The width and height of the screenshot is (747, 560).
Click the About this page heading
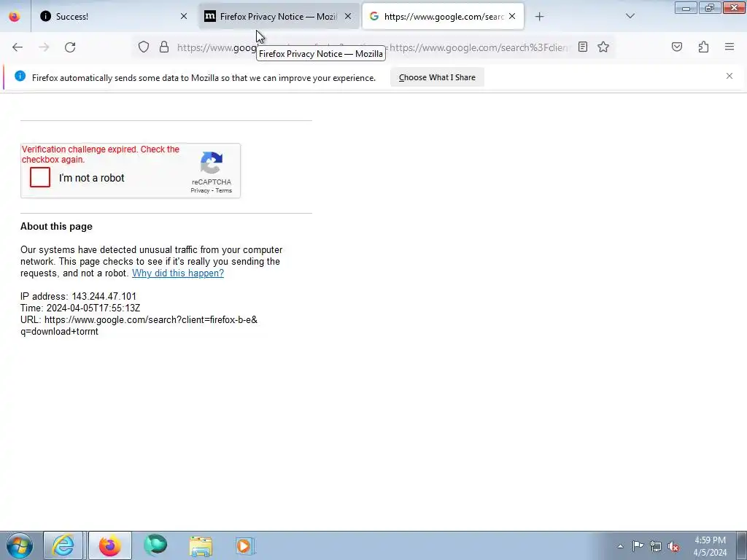pos(56,226)
